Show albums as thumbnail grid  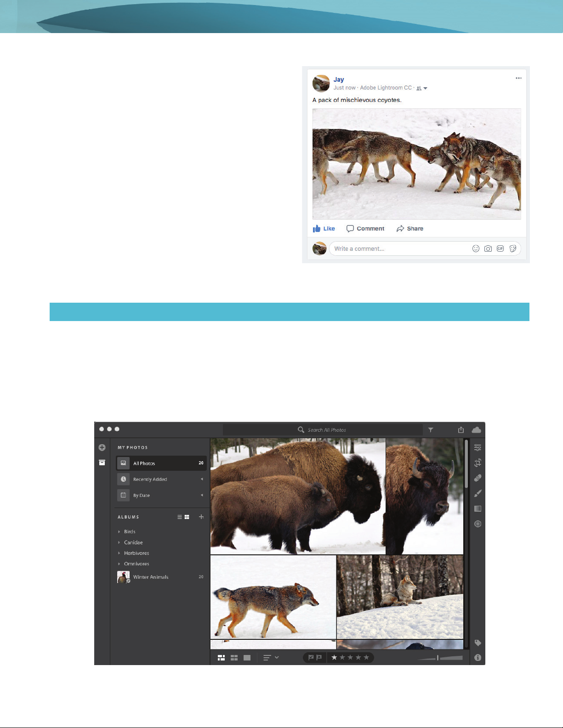(x=187, y=517)
